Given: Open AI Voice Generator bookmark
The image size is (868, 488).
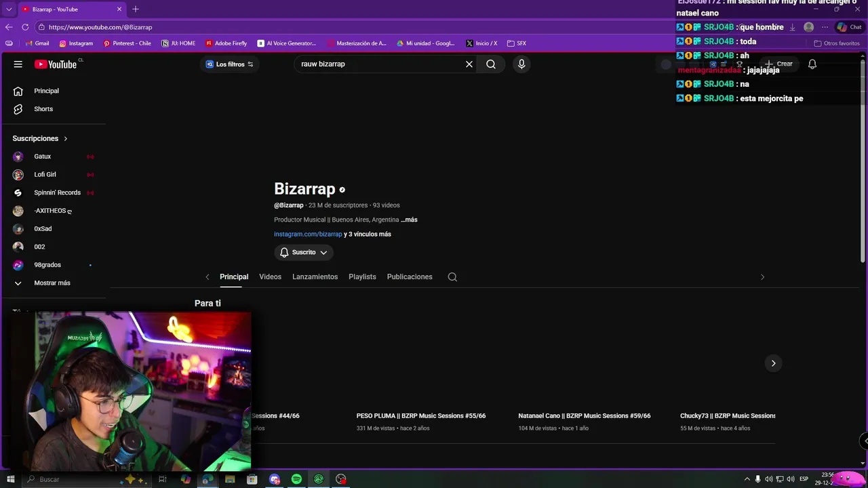Looking at the screenshot, I should (x=287, y=43).
